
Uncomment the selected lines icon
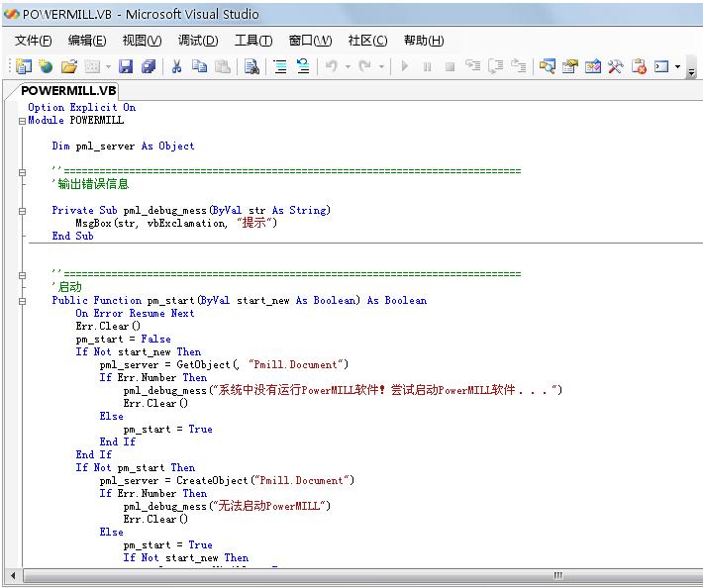(x=303, y=66)
